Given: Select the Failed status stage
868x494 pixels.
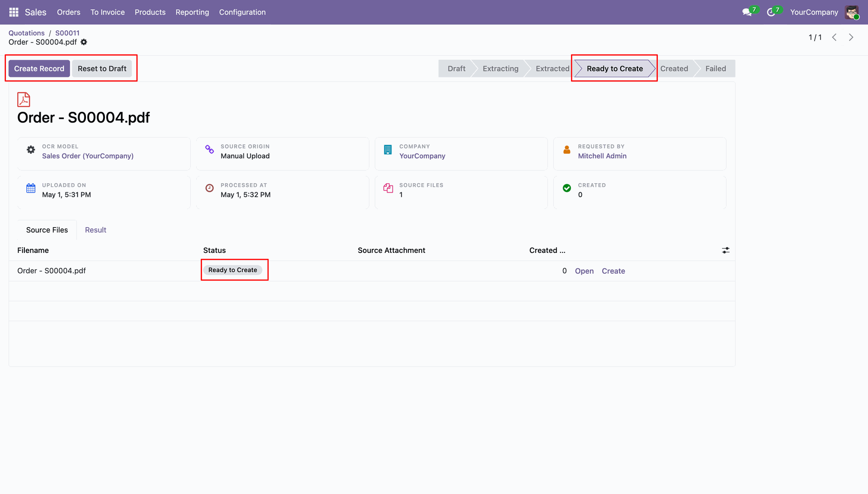Looking at the screenshot, I should tap(716, 69).
